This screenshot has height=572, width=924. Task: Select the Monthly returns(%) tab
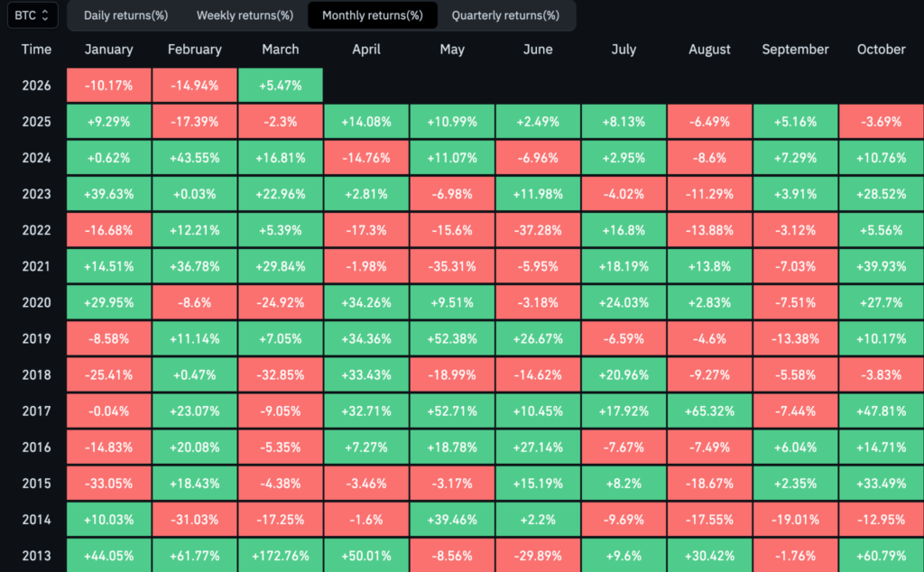[x=372, y=15]
